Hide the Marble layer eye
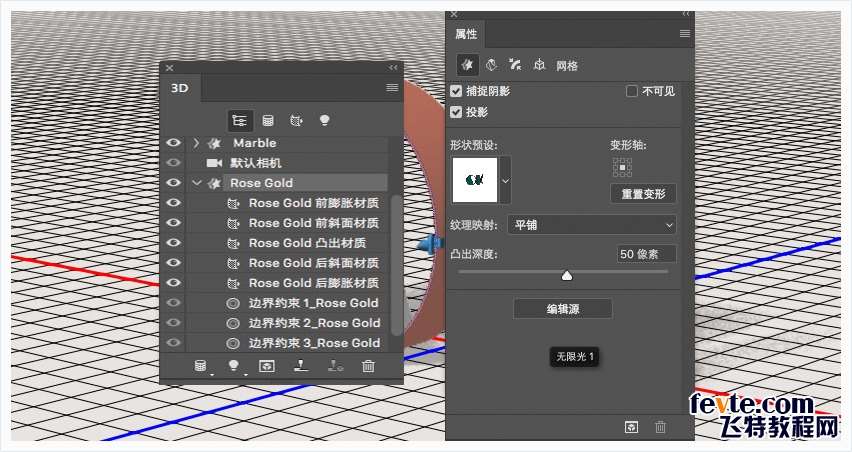The image size is (852, 452). (173, 143)
